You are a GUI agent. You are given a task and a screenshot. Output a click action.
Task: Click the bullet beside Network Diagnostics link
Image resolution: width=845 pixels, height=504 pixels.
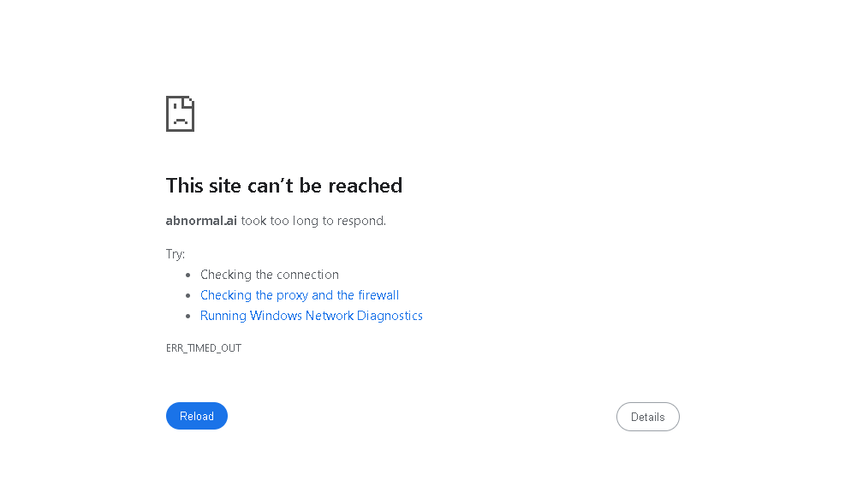(187, 316)
